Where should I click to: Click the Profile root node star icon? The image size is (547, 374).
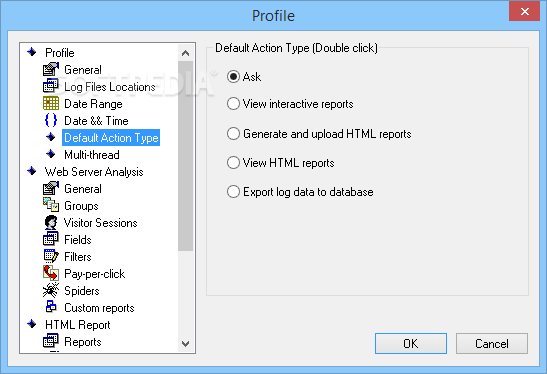pyautogui.click(x=32, y=52)
